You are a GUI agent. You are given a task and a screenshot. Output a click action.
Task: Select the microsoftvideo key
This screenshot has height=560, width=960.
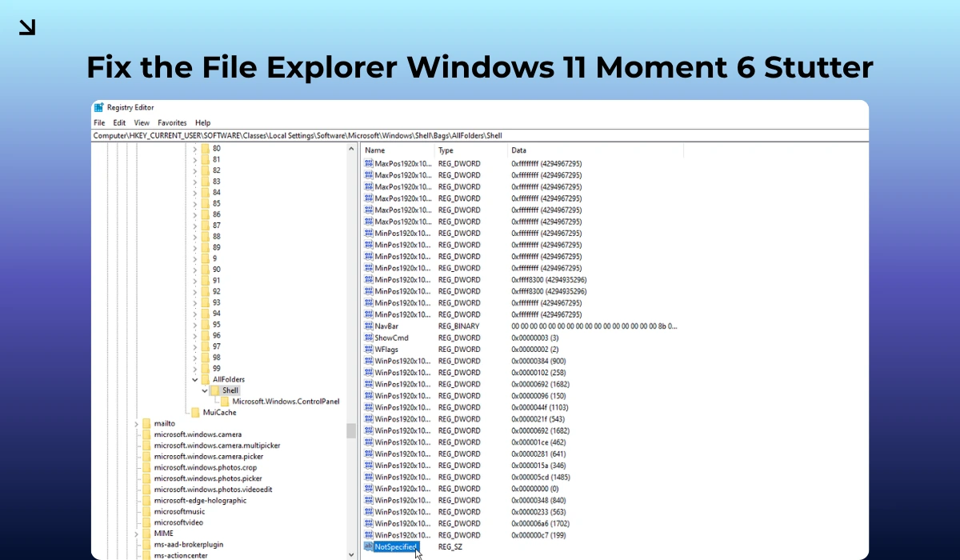coord(177,522)
